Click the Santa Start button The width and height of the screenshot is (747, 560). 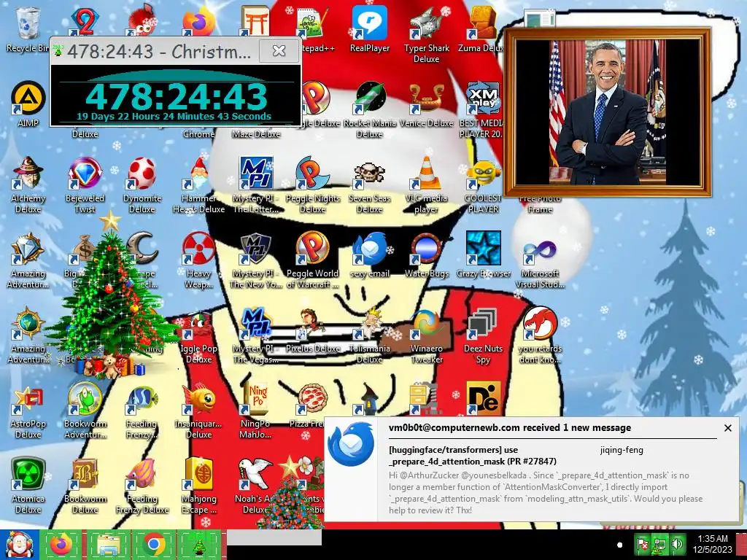(19, 545)
